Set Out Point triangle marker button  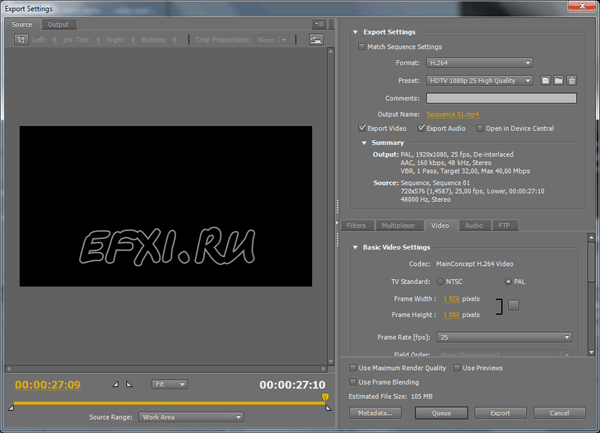pos(129,384)
